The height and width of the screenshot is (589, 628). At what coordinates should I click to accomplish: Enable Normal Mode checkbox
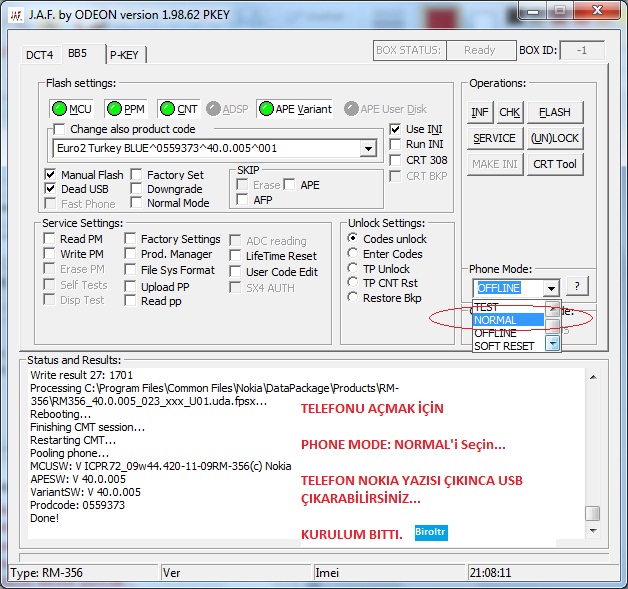(136, 203)
